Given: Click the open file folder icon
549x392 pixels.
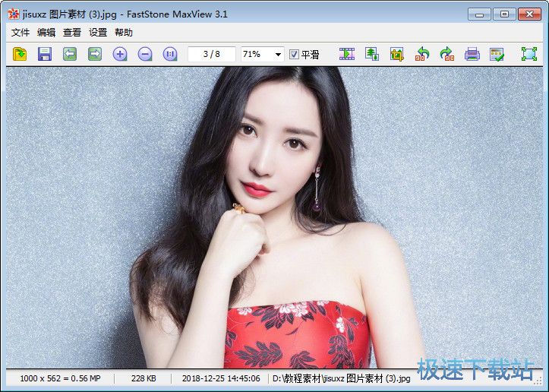Looking at the screenshot, I should coord(20,54).
